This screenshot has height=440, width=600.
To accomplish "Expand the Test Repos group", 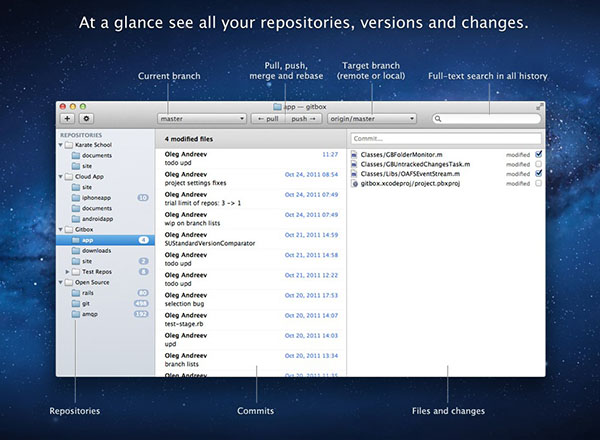I will tap(68, 271).
